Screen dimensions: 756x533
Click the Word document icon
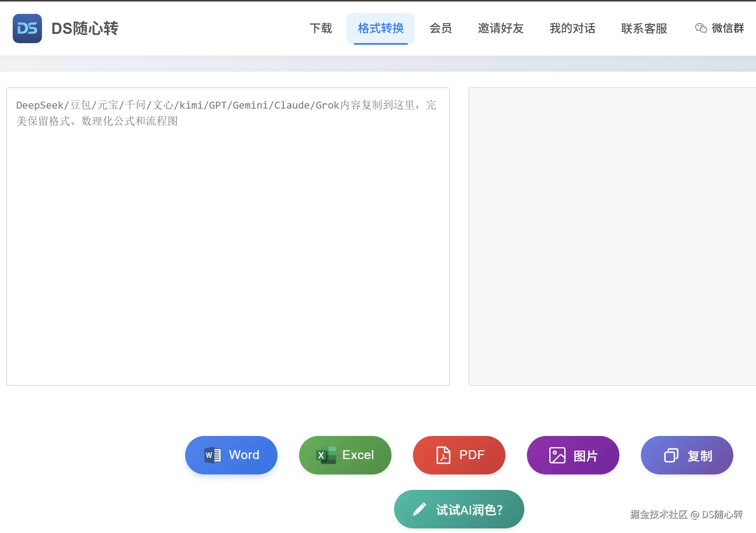pos(212,455)
